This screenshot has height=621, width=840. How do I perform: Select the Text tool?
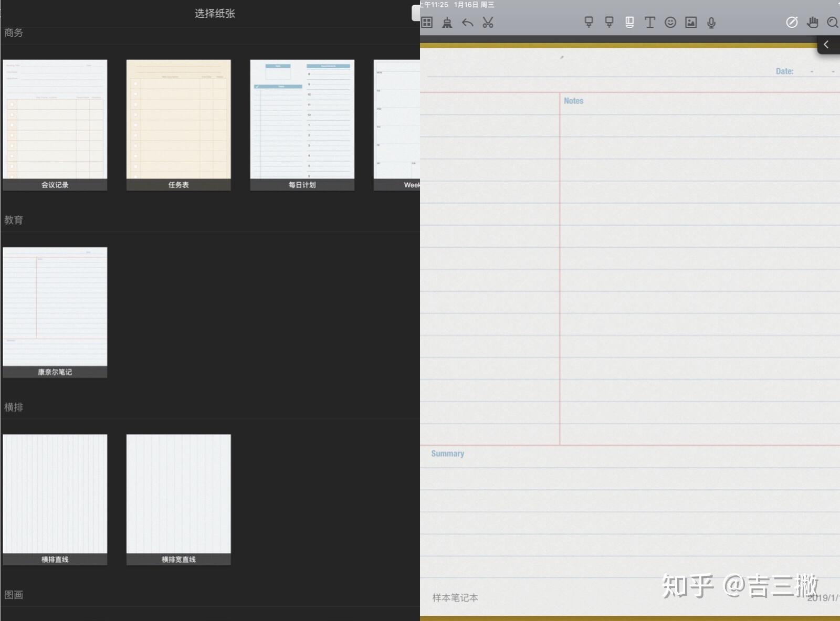point(650,23)
